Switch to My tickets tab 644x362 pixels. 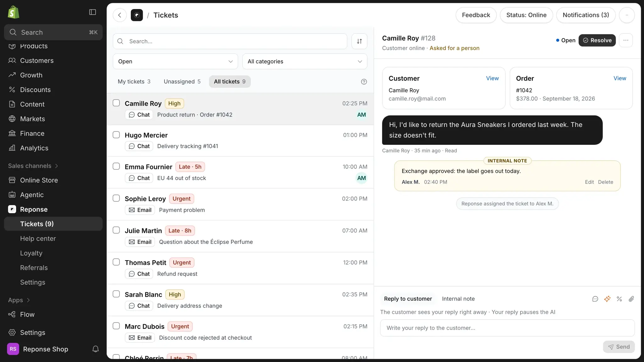tap(134, 82)
